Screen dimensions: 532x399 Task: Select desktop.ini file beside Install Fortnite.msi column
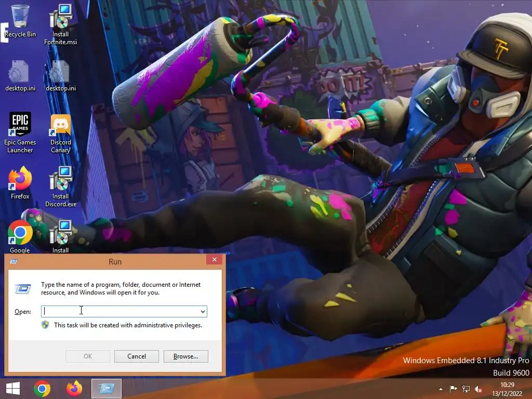[x=60, y=76]
